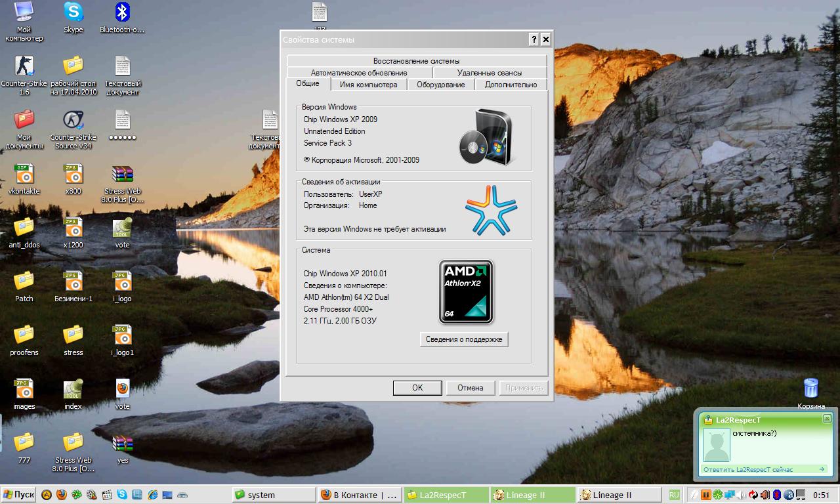The image size is (840, 504).
Task: Click the help question-mark button in the title bar
Action: tap(534, 39)
